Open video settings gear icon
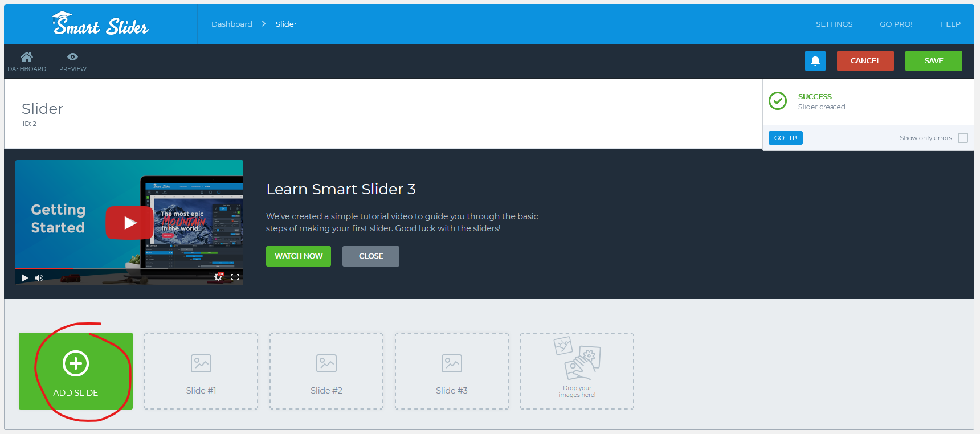 point(219,277)
